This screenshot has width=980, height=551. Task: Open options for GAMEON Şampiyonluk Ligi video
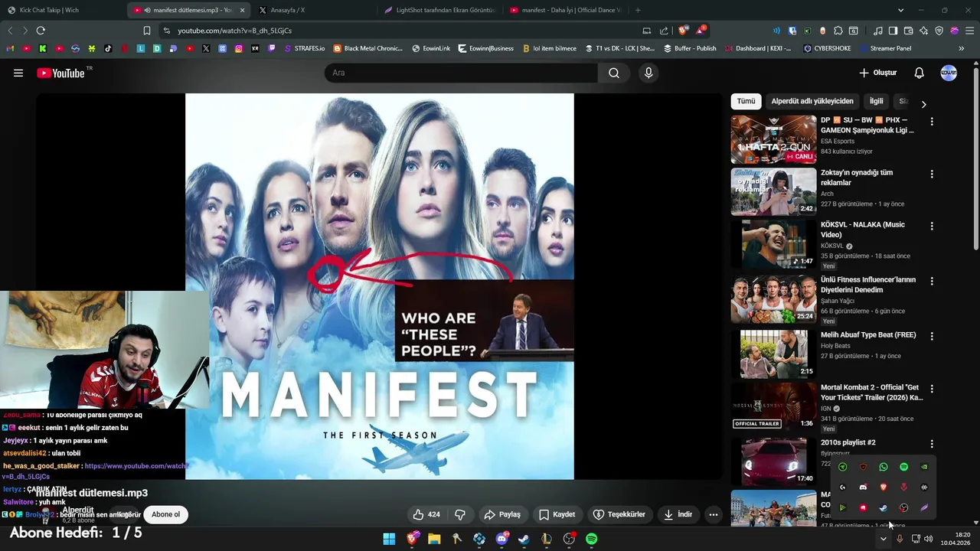(x=932, y=122)
